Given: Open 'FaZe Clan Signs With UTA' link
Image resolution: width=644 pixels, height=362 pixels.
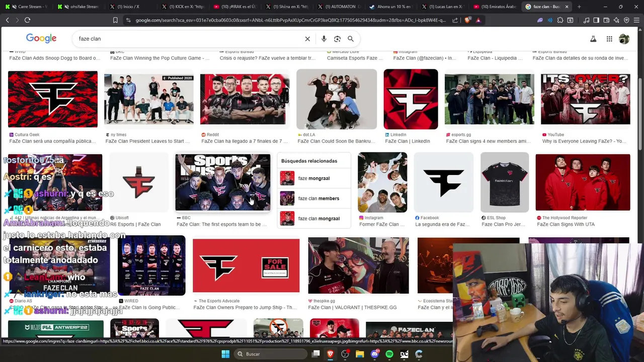Looking at the screenshot, I should click(566, 224).
